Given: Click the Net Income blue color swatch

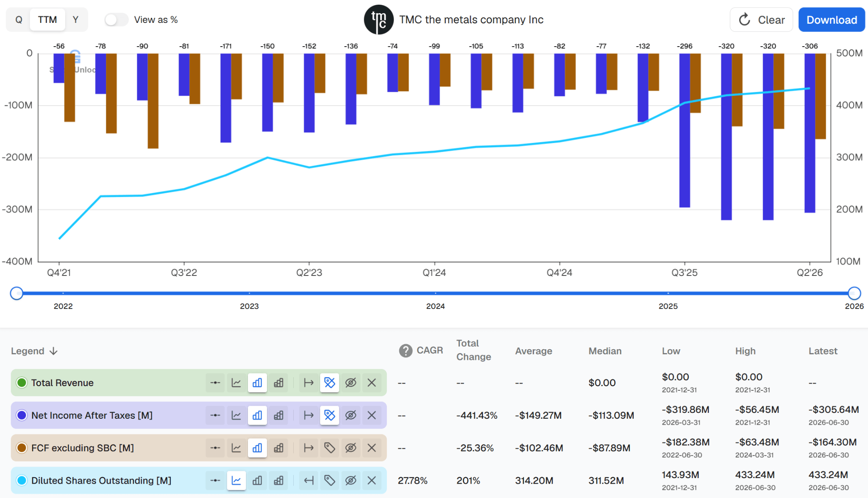Looking at the screenshot, I should (x=22, y=415).
